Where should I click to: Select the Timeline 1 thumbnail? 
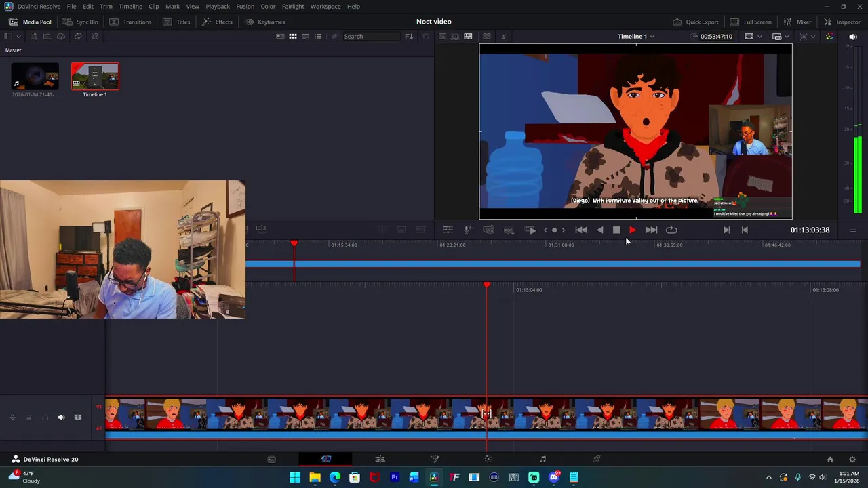point(95,77)
